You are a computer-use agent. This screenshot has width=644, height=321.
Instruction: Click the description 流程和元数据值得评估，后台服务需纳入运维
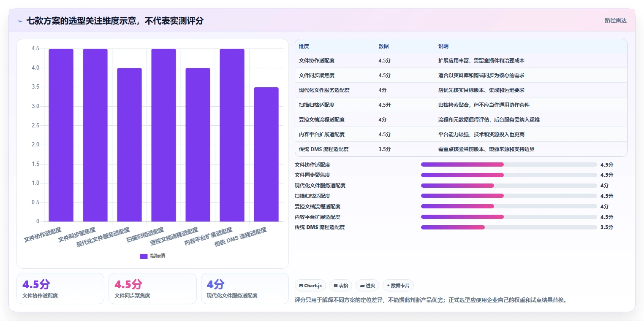point(489,120)
